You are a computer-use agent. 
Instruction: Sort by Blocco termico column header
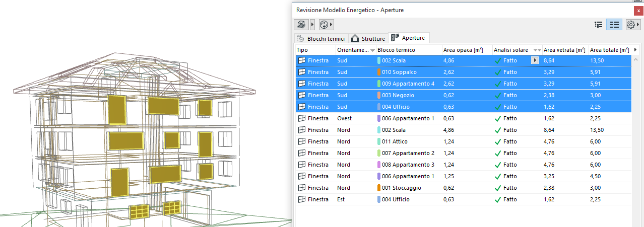(x=408, y=50)
